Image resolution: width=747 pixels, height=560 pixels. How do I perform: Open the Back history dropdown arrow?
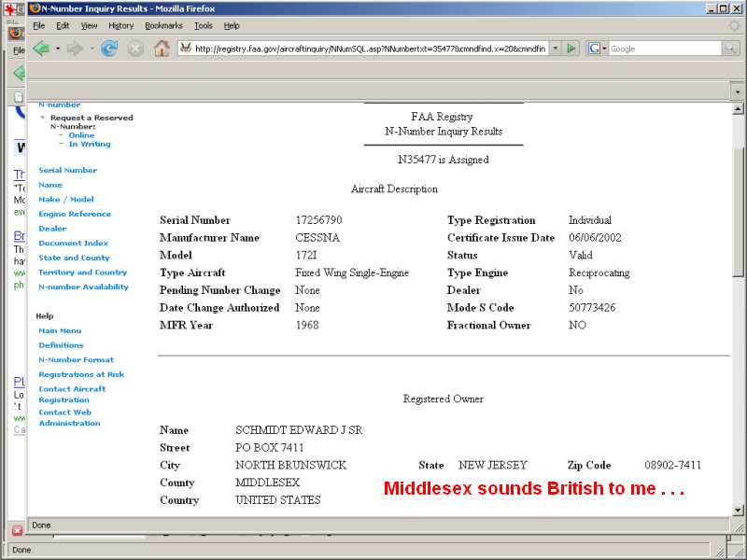(x=58, y=49)
